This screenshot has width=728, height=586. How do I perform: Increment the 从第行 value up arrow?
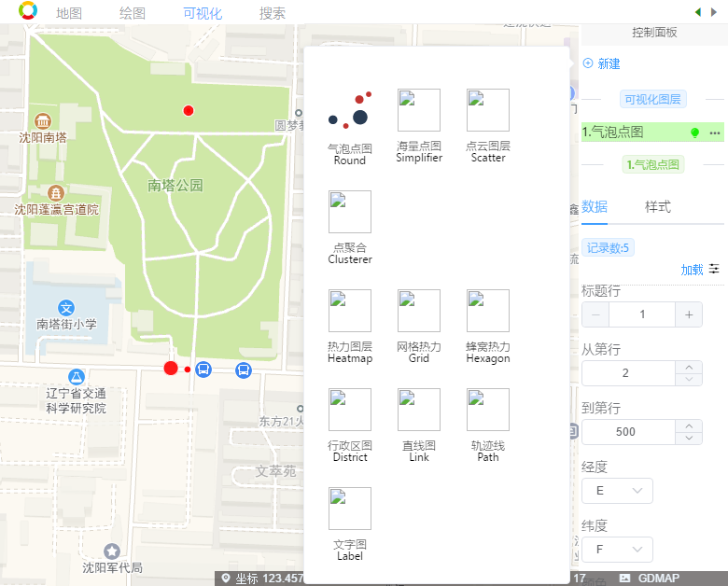point(689,368)
